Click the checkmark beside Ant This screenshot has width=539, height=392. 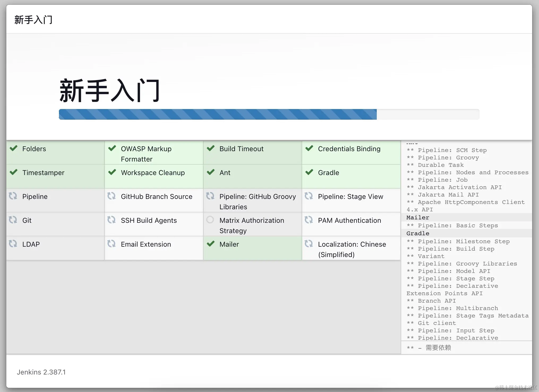click(x=211, y=172)
